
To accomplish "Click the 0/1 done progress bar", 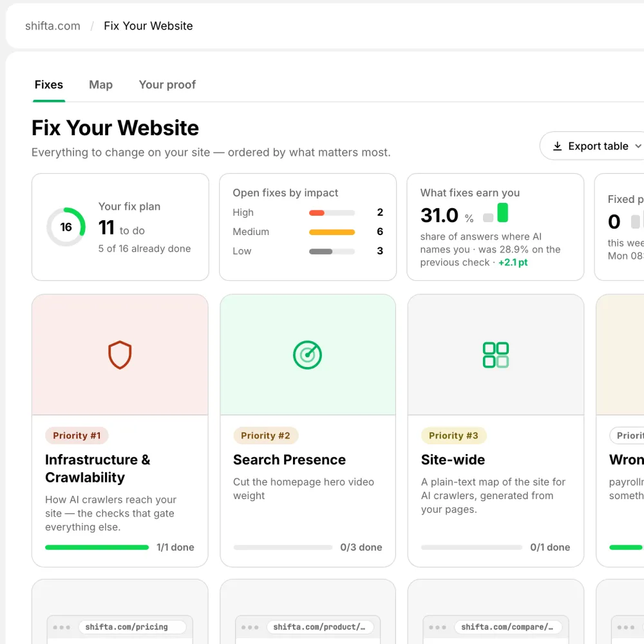I will click(471, 547).
